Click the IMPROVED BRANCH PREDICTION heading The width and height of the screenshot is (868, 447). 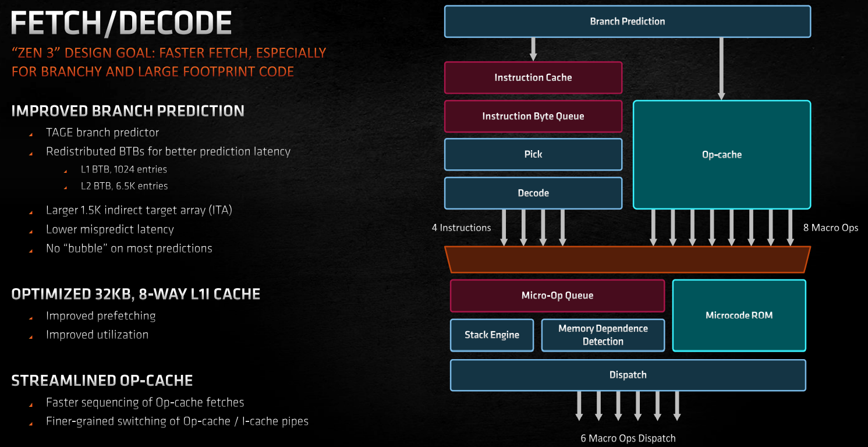coord(128,111)
